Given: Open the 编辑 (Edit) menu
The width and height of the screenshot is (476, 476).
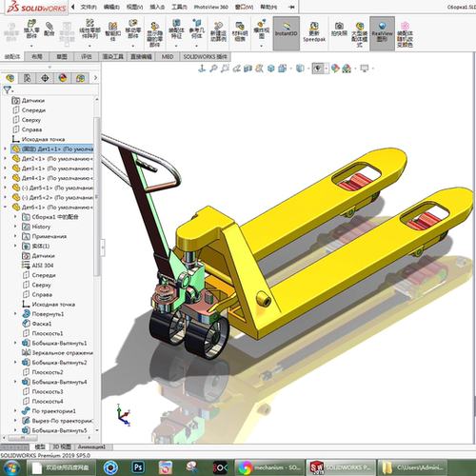Looking at the screenshot, I should [111, 7].
